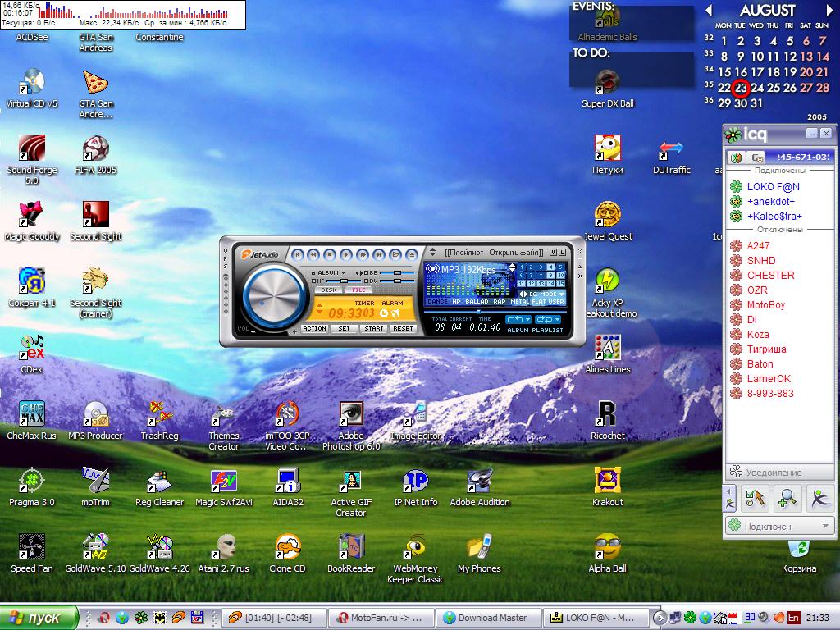Skip to previous track in JetAudio
840x630 pixels.
[x=298, y=255]
